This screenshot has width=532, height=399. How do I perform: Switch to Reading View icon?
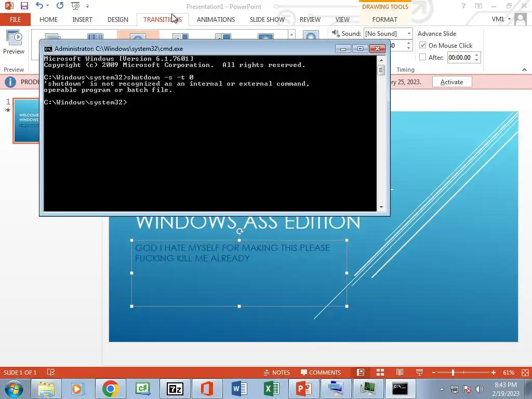(400, 372)
